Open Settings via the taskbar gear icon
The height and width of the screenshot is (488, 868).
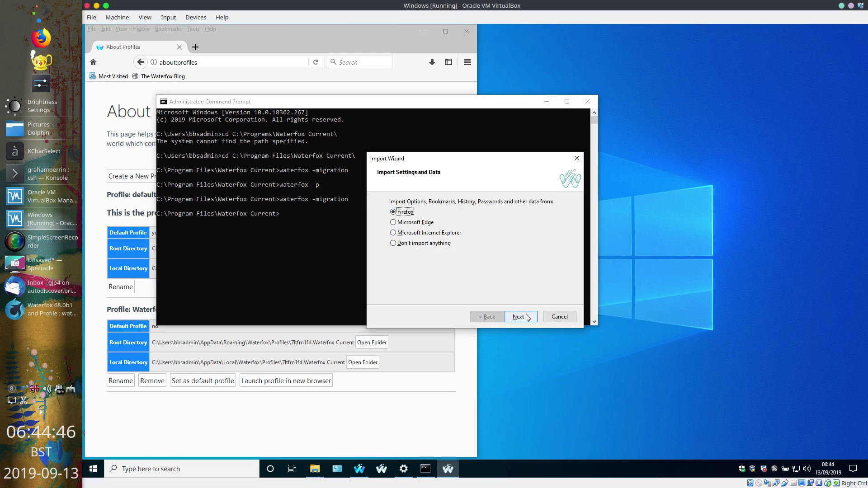404,469
